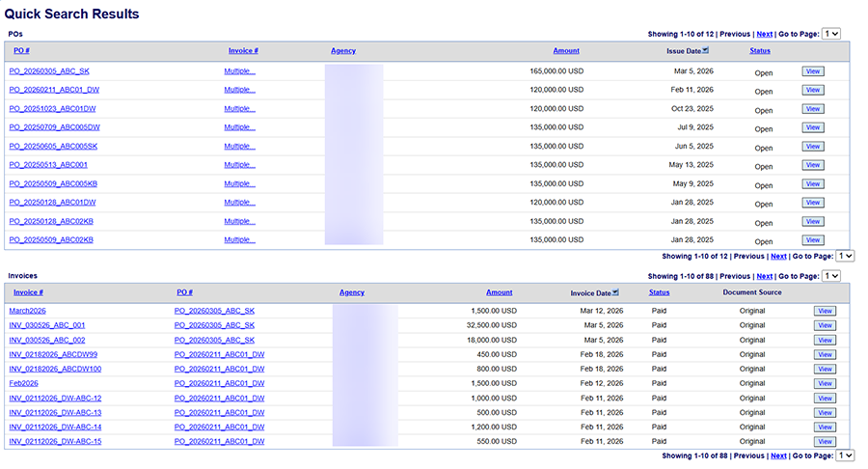Open purchase order PO_20251023_ABC01DW
Image resolution: width=868 pixels, height=469 pixels.
(x=53, y=108)
